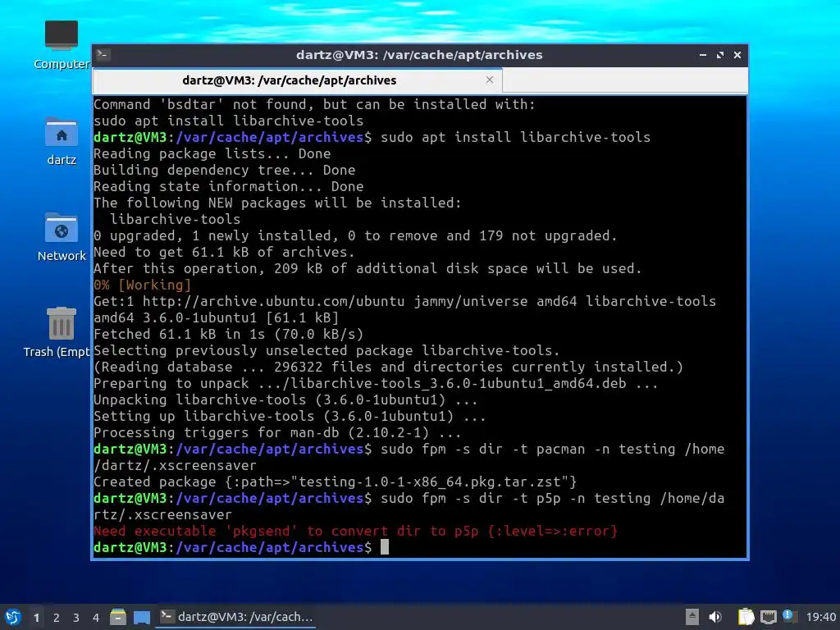Launch the file manager from the panel

point(118,617)
